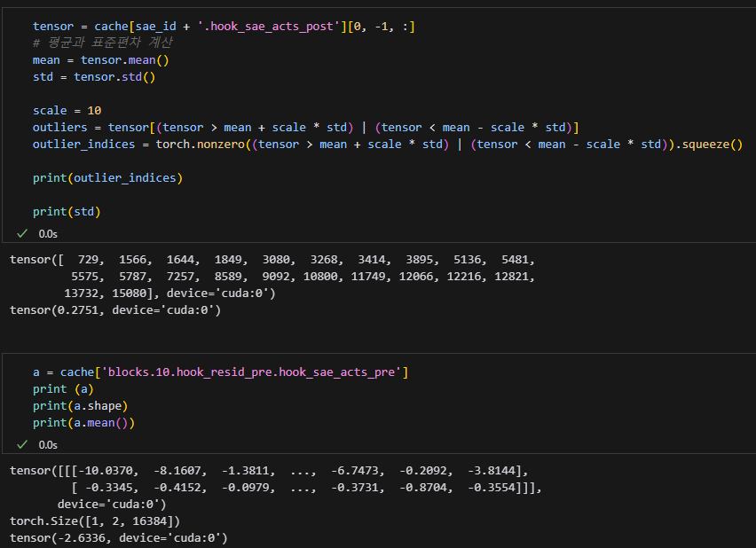Click the Korean comment line '# 평균과 표준편차 계산'
The width and height of the screenshot is (756, 548).
102,43
